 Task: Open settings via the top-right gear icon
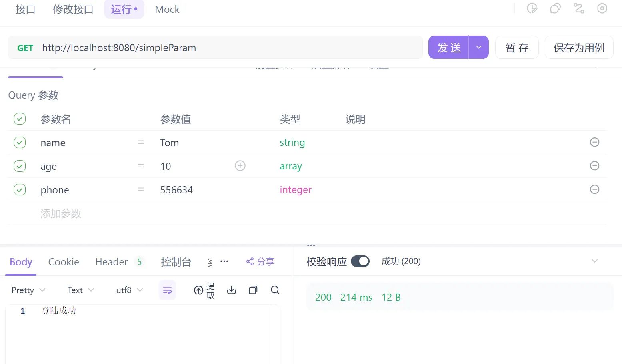[602, 8]
